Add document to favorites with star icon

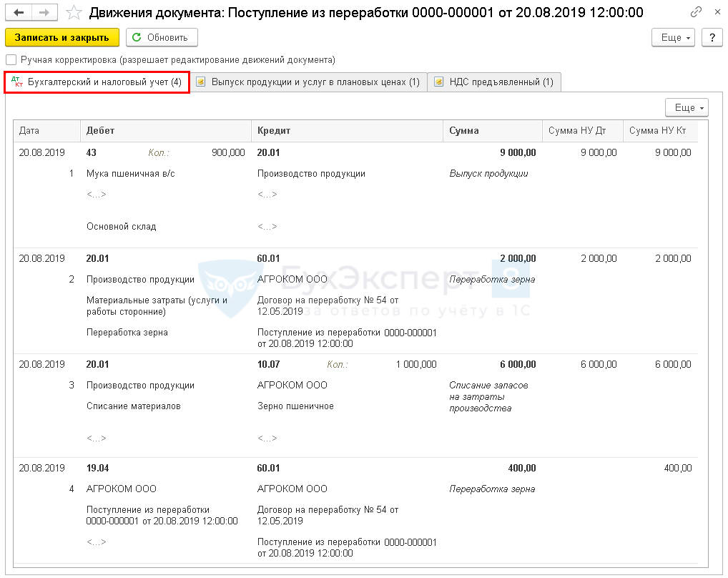pos(74,13)
